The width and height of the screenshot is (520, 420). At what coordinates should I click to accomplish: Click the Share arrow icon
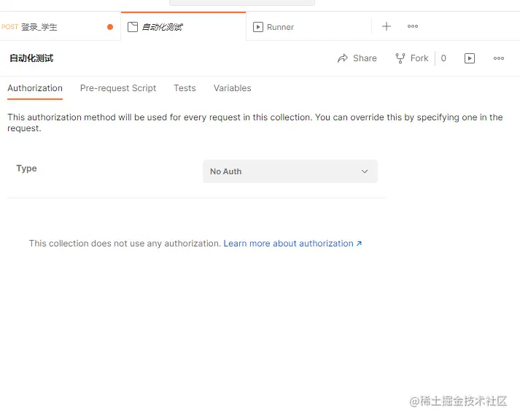343,58
